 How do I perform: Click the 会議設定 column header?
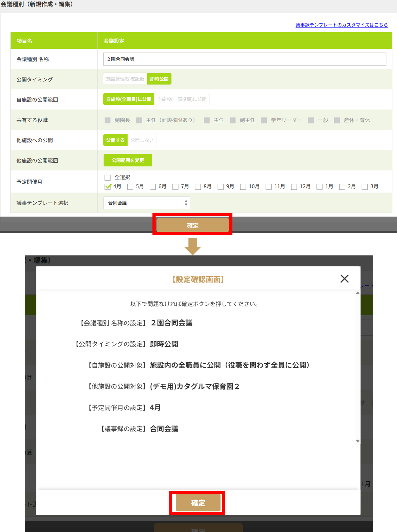[x=114, y=41]
